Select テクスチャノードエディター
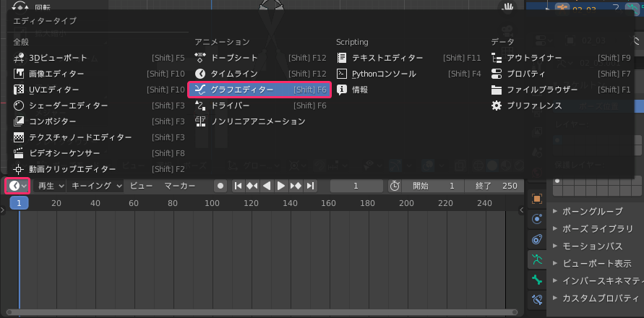Screen dimensions: 644x318 click(99, 137)
